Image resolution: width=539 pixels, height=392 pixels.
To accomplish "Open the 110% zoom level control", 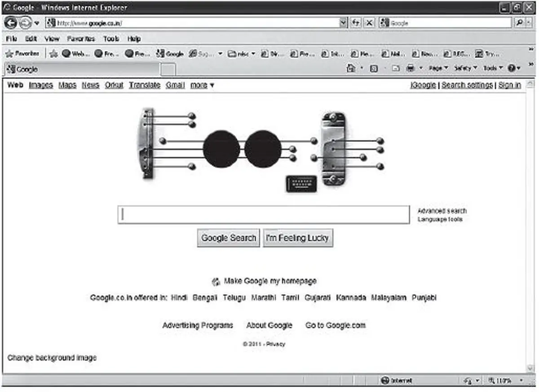I will (x=505, y=380).
